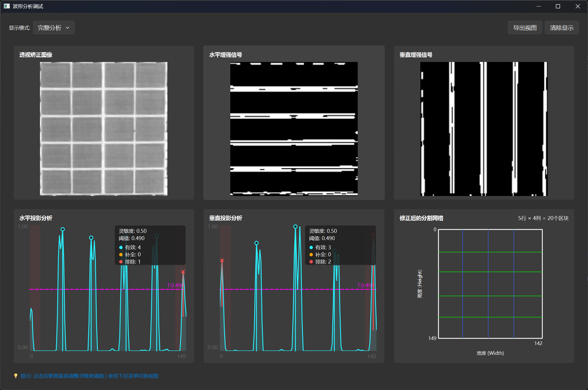The height and width of the screenshot is (390, 588).
Task: Click the red X marker in 水平投影分析 chart
Action: point(183,272)
